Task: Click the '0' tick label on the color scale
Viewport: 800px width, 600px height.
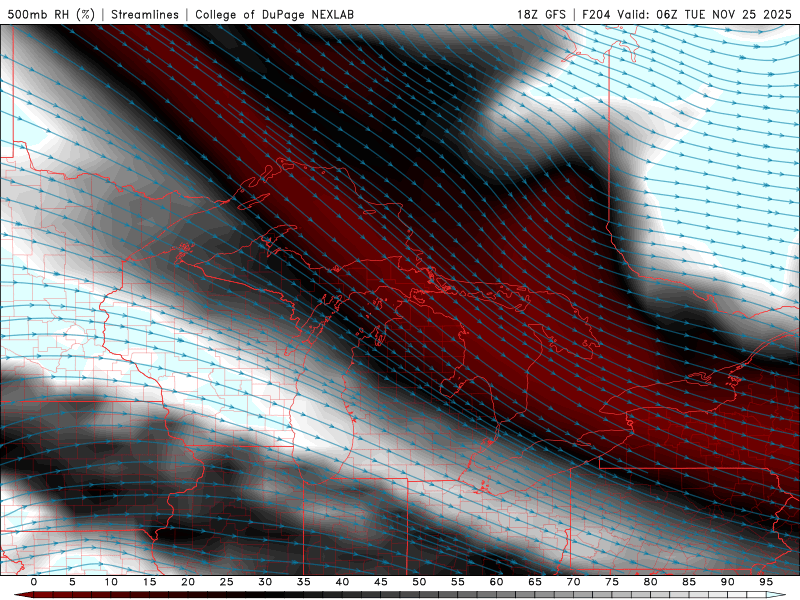Action: pos(34,582)
